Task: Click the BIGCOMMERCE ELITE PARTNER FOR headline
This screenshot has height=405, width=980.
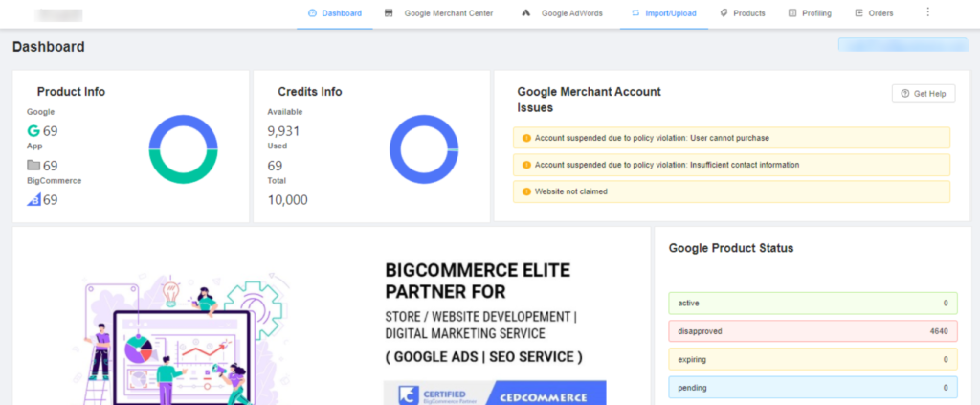Action: (479, 281)
